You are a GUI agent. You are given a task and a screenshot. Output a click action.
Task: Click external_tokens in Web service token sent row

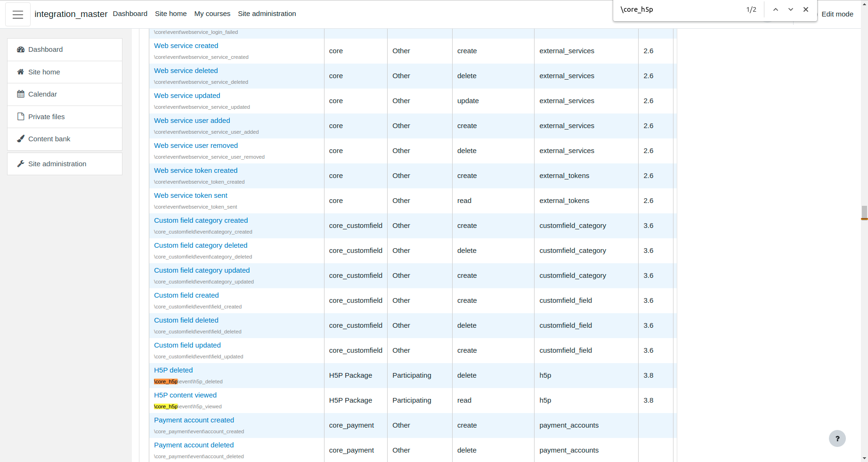pos(565,201)
